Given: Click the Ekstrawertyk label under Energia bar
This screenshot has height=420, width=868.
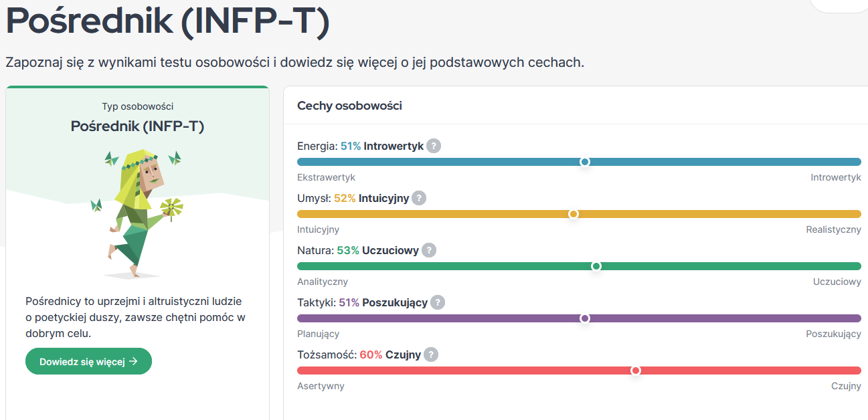Looking at the screenshot, I should [326, 177].
